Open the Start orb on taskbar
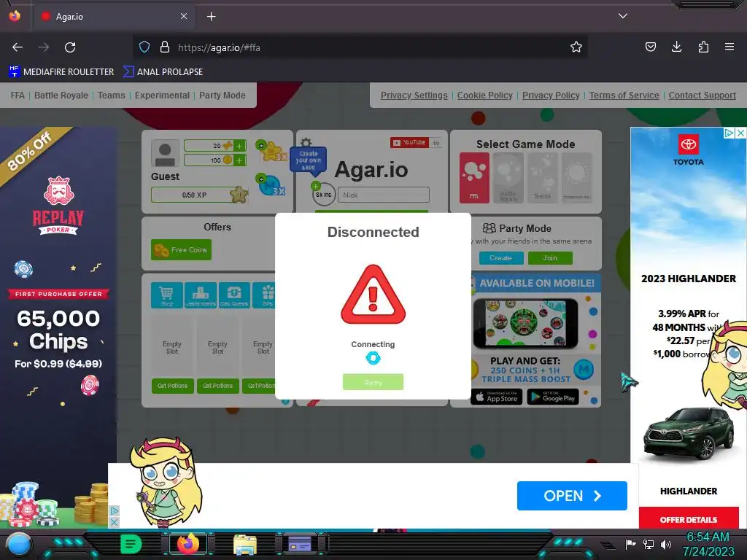 point(18,544)
